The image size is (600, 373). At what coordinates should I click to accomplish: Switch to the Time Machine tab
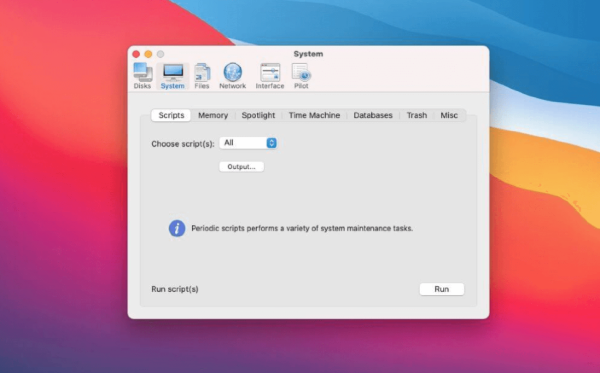tap(314, 115)
